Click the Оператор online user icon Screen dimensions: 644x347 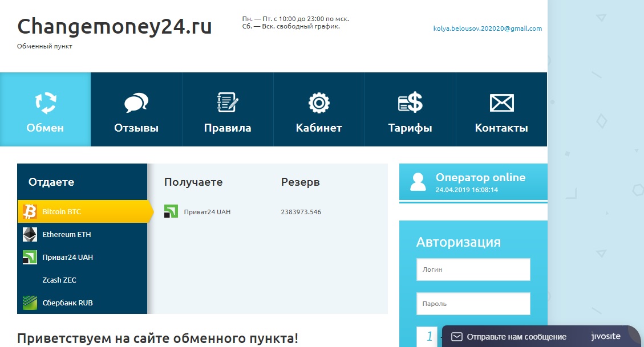tap(418, 181)
